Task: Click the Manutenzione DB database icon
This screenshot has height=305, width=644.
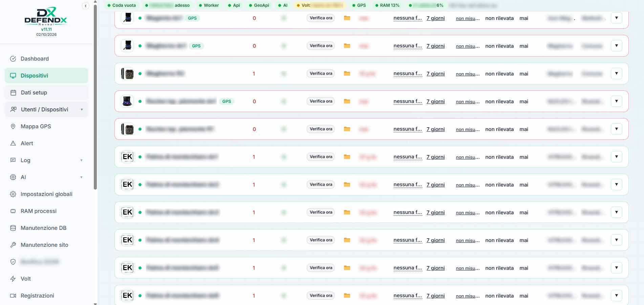Action: point(13,228)
